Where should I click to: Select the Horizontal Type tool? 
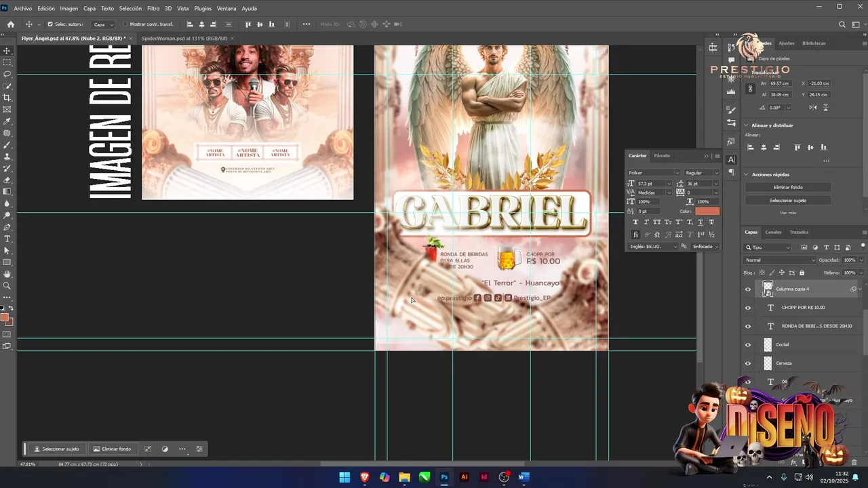coord(7,239)
